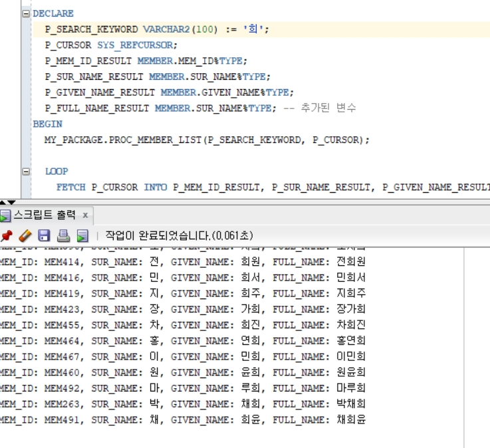Click output row MEM491

(x=182, y=419)
